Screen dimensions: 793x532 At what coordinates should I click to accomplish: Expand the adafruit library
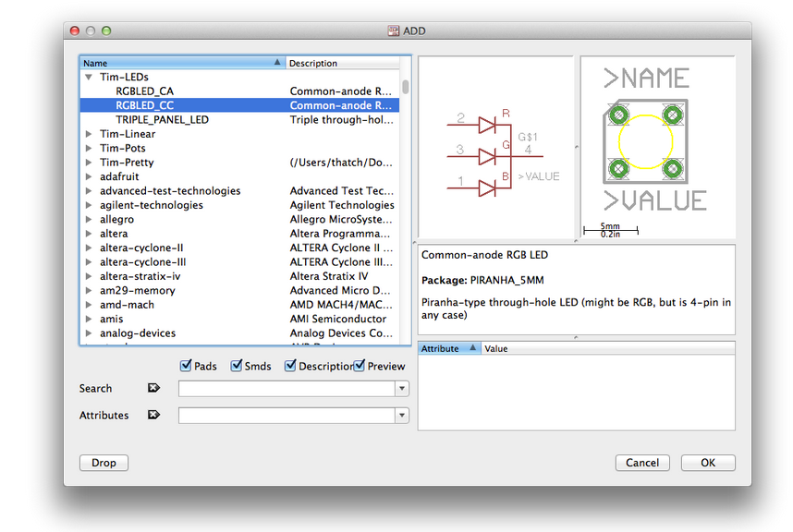[89, 176]
